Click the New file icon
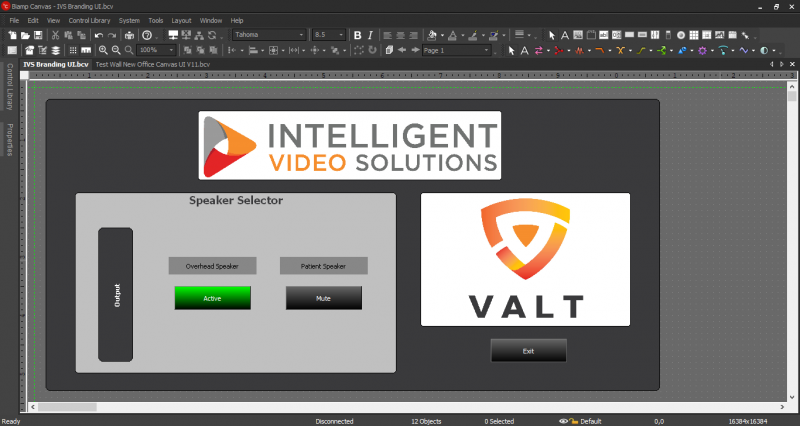This screenshot has width=800, height=426. pyautogui.click(x=12, y=35)
